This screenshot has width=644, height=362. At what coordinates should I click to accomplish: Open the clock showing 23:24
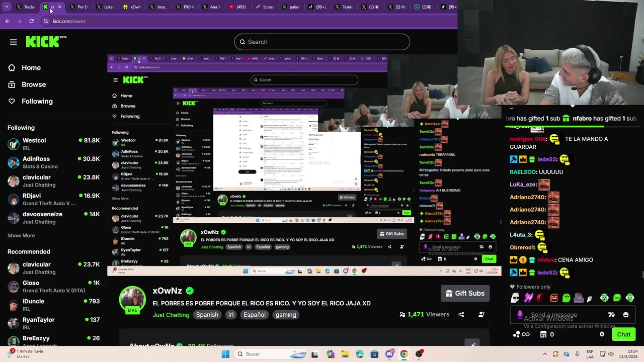[628, 354]
